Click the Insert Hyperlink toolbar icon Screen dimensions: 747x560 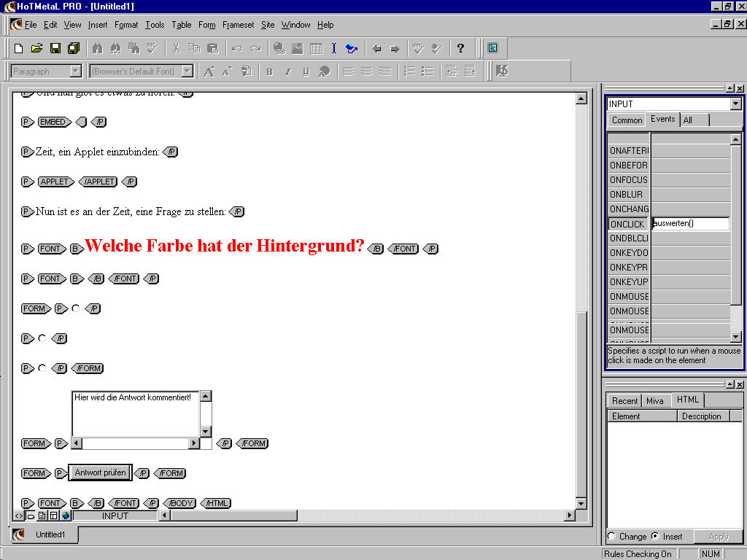pyautogui.click(x=279, y=49)
